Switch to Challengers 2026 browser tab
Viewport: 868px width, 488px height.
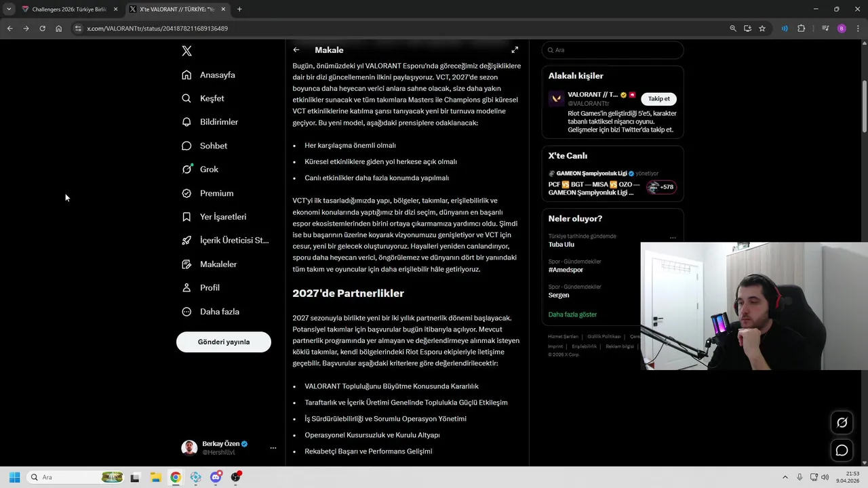click(x=70, y=9)
